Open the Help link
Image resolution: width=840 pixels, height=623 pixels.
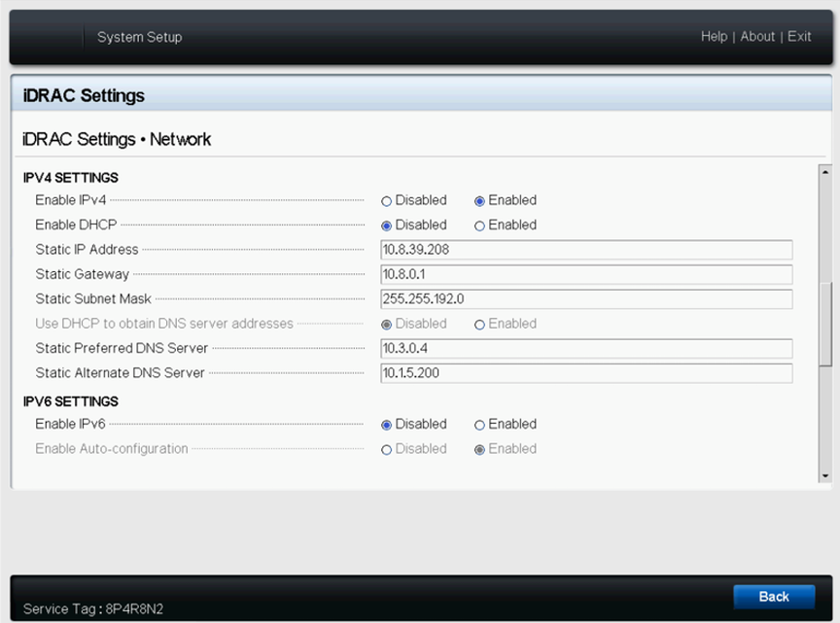coord(715,36)
